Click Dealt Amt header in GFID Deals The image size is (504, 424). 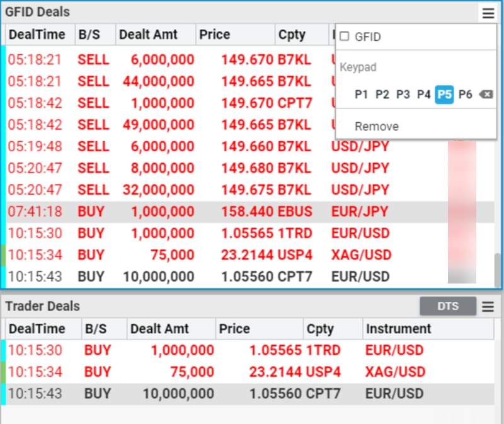click(x=148, y=35)
